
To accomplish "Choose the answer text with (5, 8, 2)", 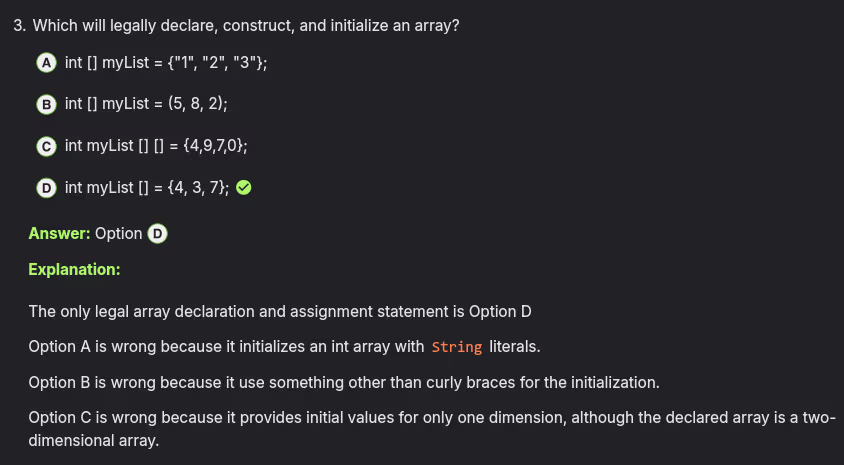I will tap(147, 104).
